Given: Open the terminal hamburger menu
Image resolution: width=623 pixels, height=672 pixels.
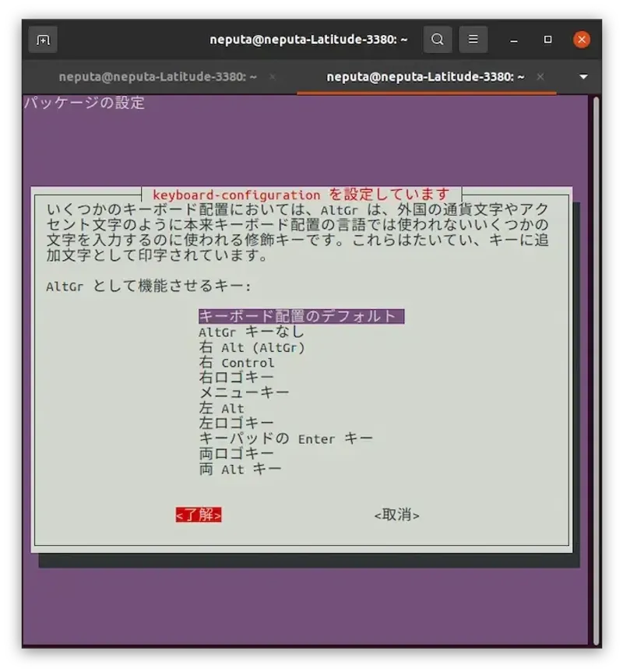Looking at the screenshot, I should tap(473, 39).
